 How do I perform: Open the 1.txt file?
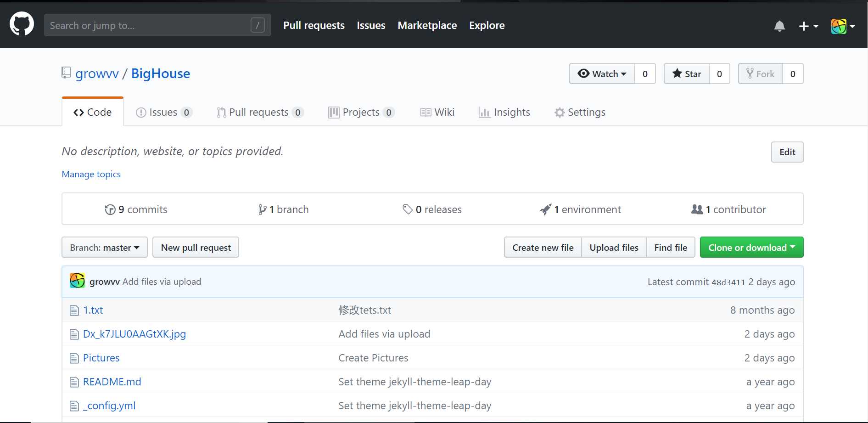[93, 310]
